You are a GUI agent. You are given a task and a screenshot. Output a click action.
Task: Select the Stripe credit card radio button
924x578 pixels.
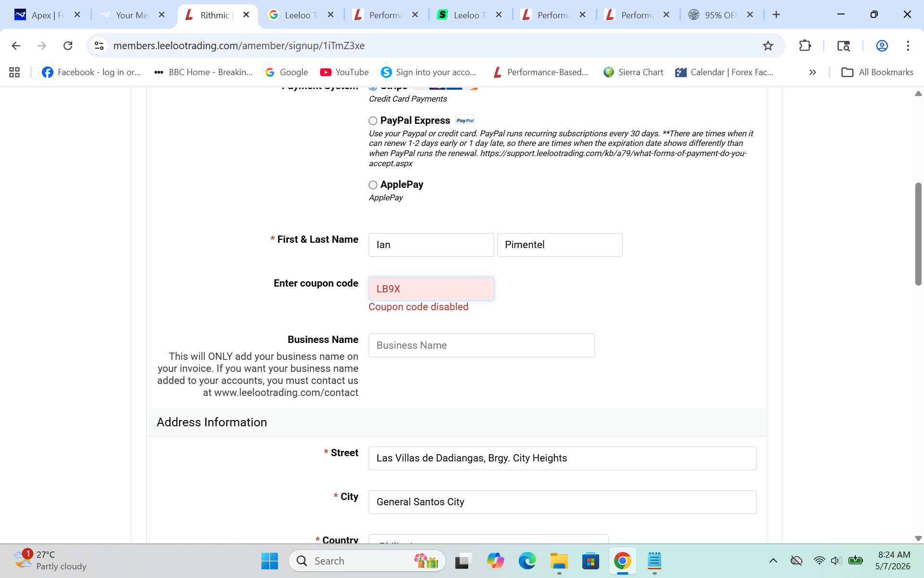point(373,88)
